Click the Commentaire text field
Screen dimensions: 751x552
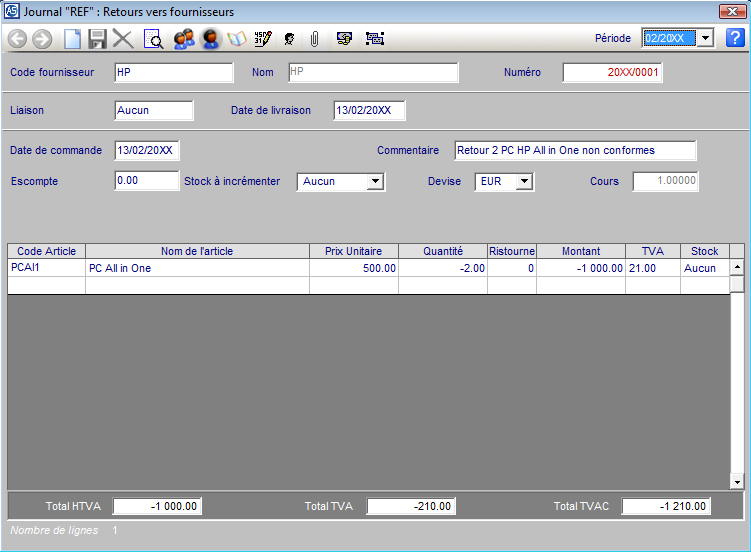click(574, 150)
